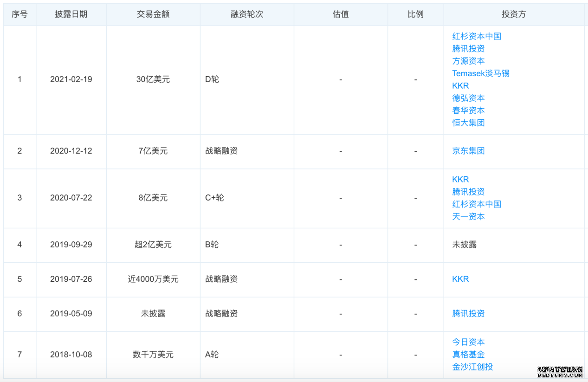The height and width of the screenshot is (382, 588).
Task: Click the 融资轮次 column header
Action: (247, 14)
